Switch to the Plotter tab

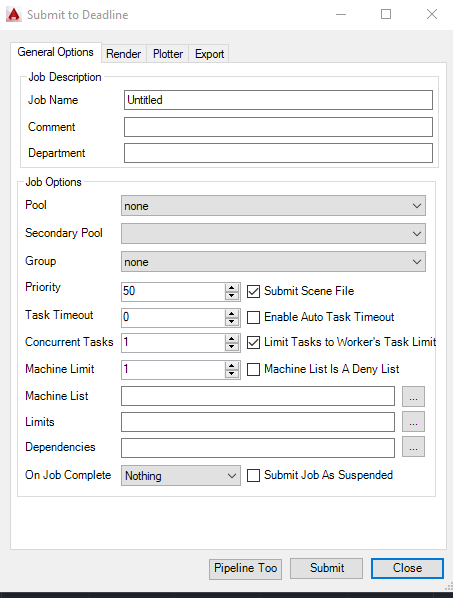coord(168,54)
